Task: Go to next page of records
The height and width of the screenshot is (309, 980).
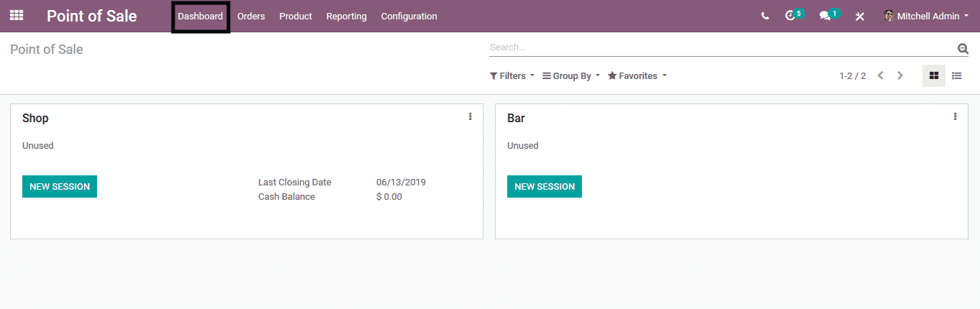Action: 900,75
